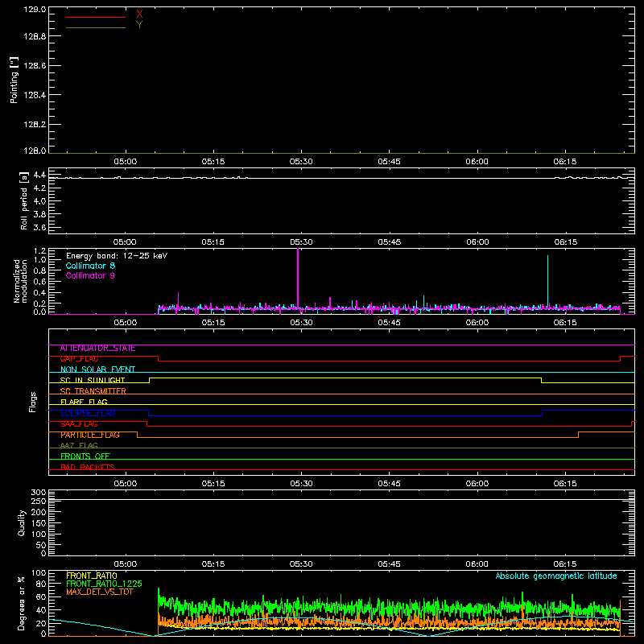Select the olive Y legend line sample
The image size is (644, 644).
96,27
